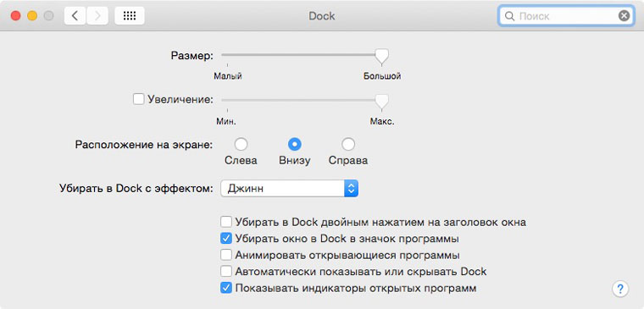This screenshot has height=309, width=644.
Task: Close the window with the red button
Action: [15, 16]
